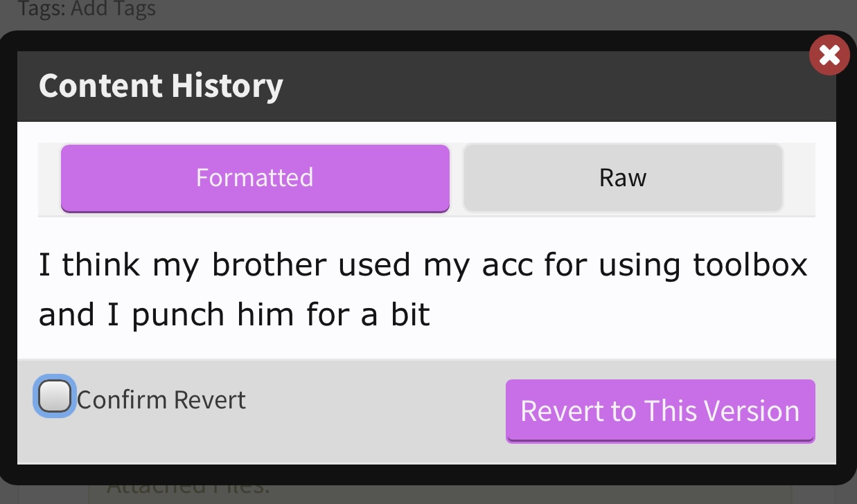
Task: Open the Add Tags link
Action: [x=114, y=9]
